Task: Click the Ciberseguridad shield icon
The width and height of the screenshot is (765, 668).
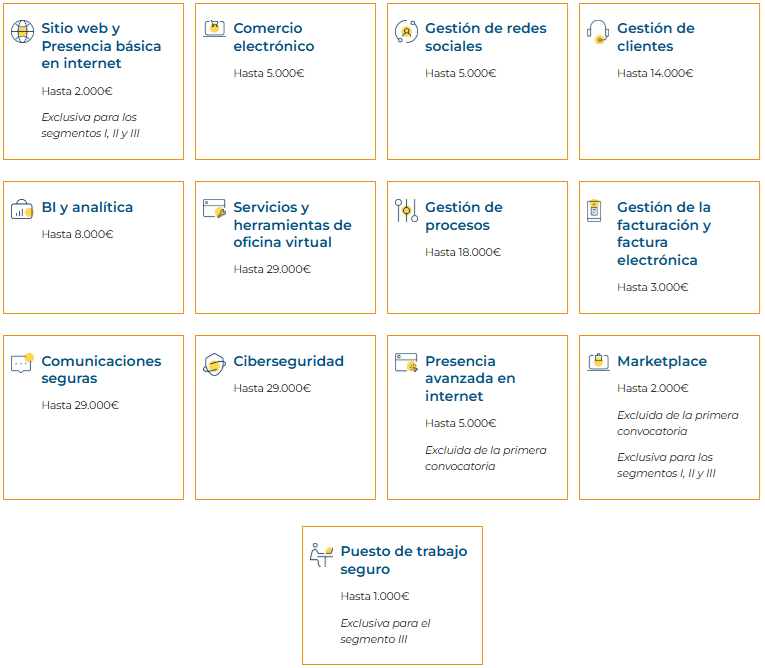Action: tap(214, 364)
